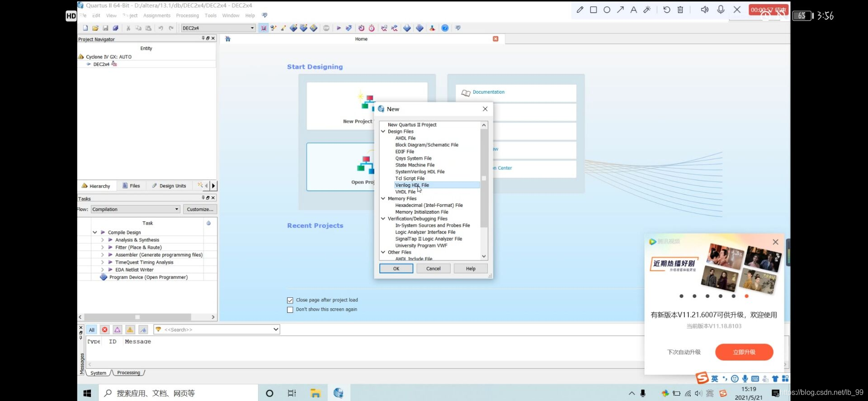Click Cancel in the New dialog

pos(433,268)
